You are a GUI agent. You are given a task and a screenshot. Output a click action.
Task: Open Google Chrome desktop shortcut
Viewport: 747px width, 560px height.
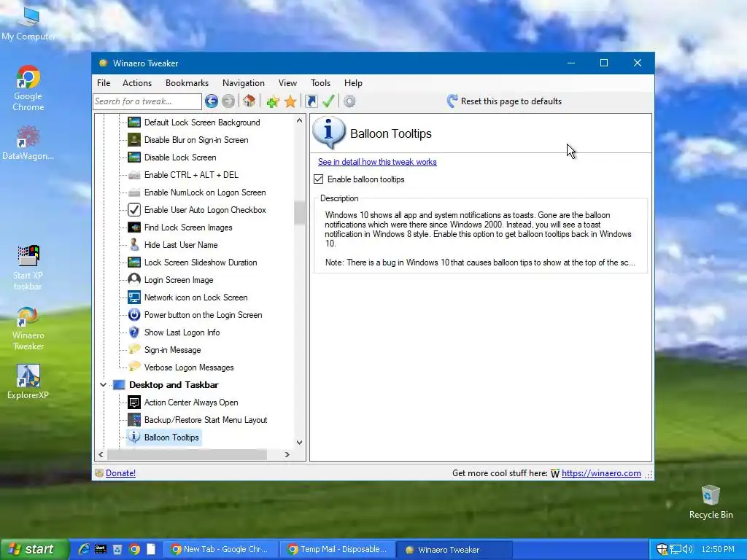pyautogui.click(x=28, y=88)
